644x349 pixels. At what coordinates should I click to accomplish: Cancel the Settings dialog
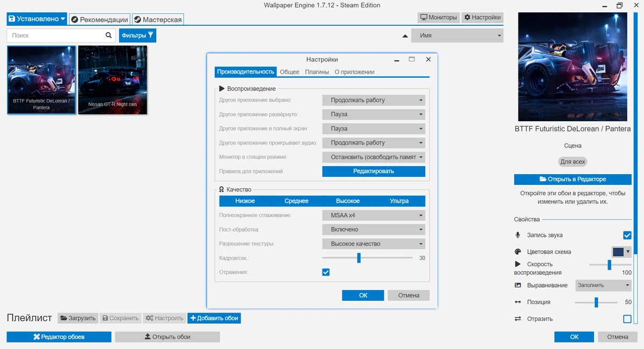coord(408,295)
